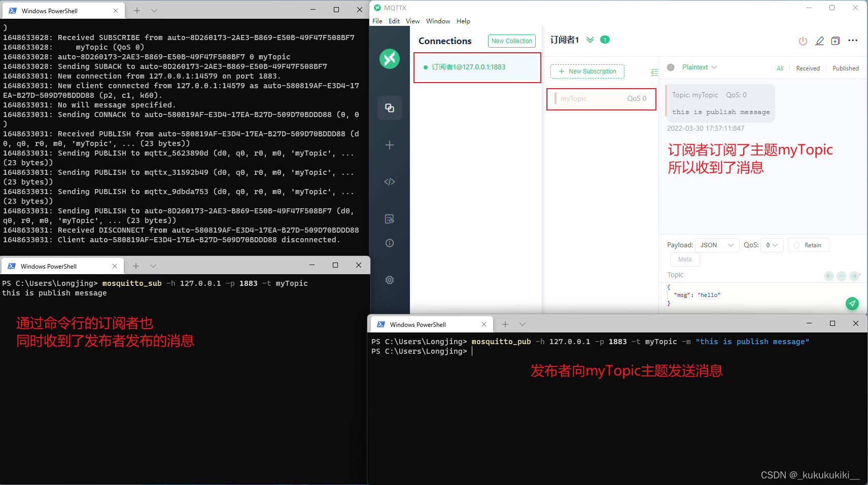Open connection in new window icon
The width and height of the screenshot is (868, 485).
836,41
